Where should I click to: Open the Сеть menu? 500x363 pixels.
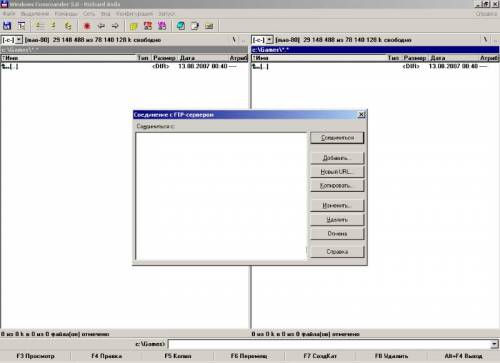click(x=89, y=14)
